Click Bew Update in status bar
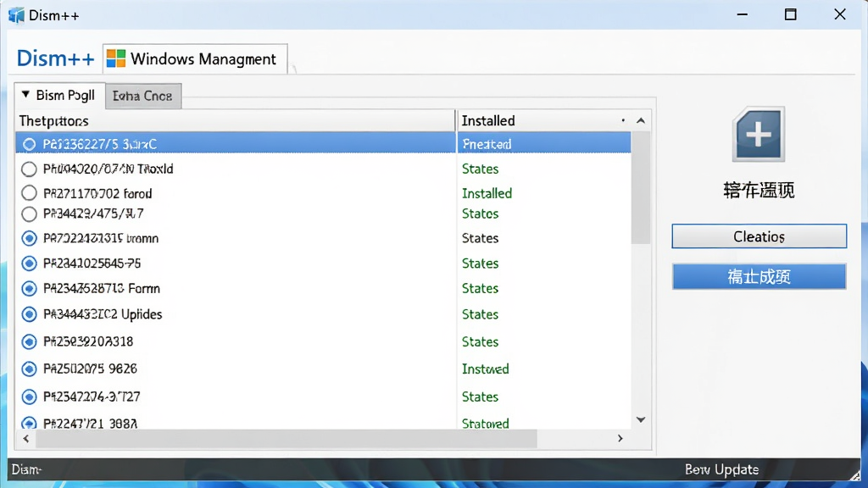The width and height of the screenshot is (868, 488). pyautogui.click(x=721, y=469)
